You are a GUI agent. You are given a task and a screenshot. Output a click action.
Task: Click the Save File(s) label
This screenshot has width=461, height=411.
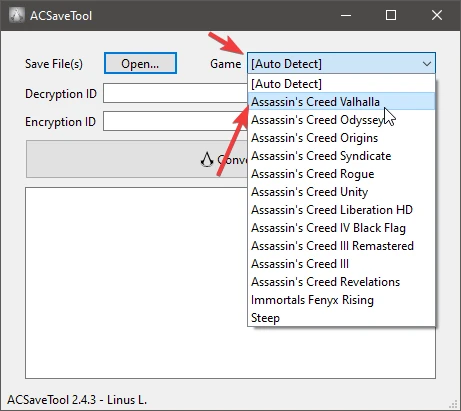54,64
